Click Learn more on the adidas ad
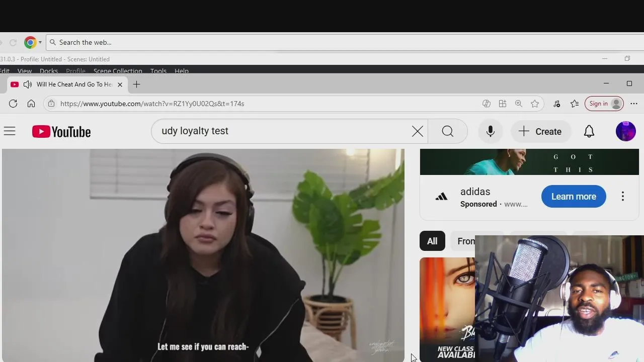 (x=574, y=197)
